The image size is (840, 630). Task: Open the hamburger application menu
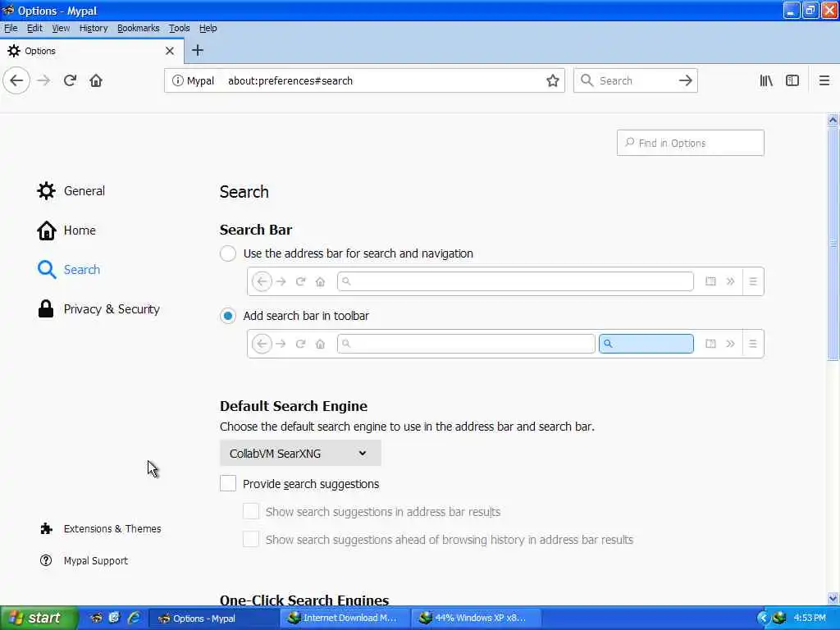pyautogui.click(x=824, y=81)
